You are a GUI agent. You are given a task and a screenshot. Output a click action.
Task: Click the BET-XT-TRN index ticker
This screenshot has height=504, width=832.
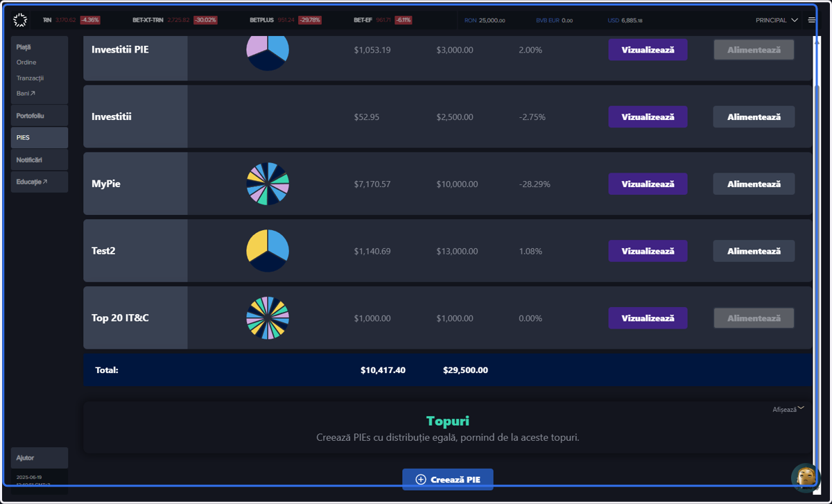tap(175, 20)
